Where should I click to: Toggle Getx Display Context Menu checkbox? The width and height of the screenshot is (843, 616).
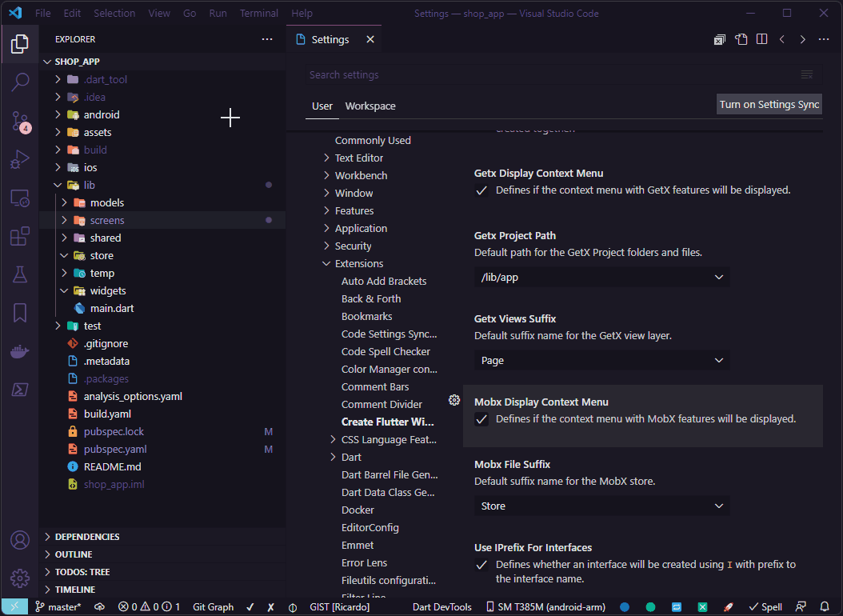pyautogui.click(x=481, y=190)
